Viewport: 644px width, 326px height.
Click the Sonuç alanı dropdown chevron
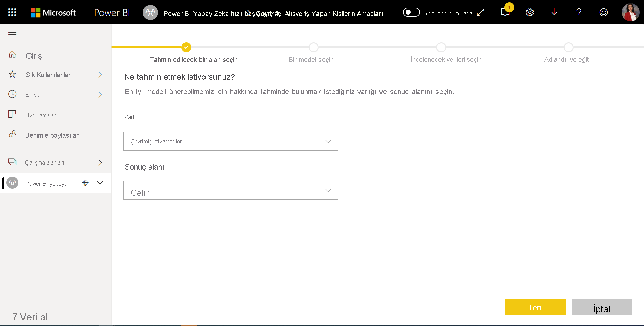[328, 190]
